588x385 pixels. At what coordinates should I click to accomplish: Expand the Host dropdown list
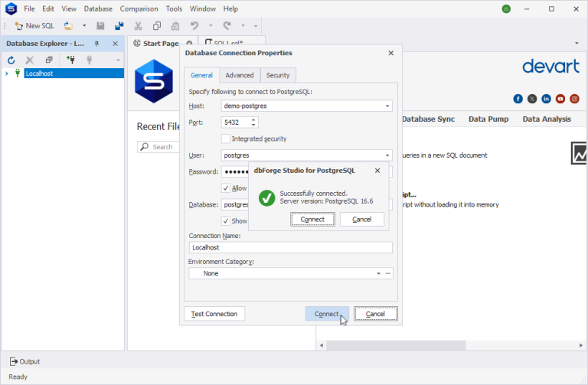point(387,106)
